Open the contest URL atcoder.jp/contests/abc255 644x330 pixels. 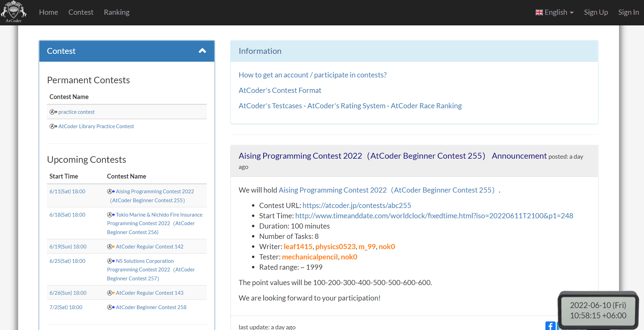pyautogui.click(x=357, y=206)
